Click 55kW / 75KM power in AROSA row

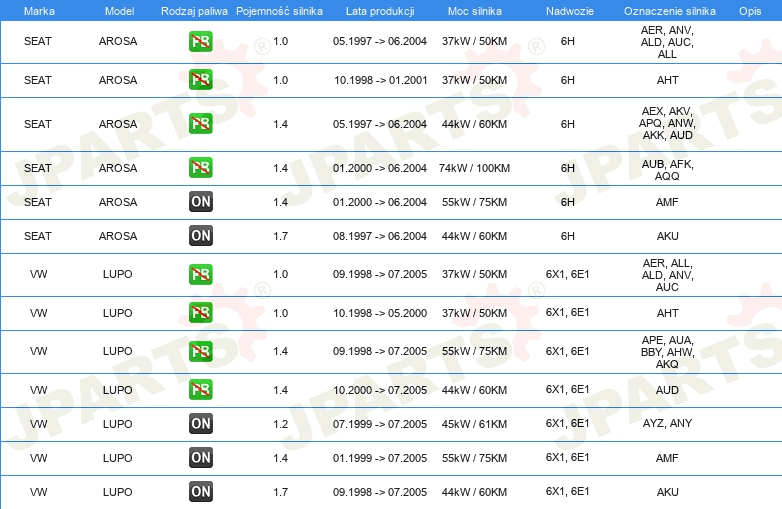[x=474, y=202]
